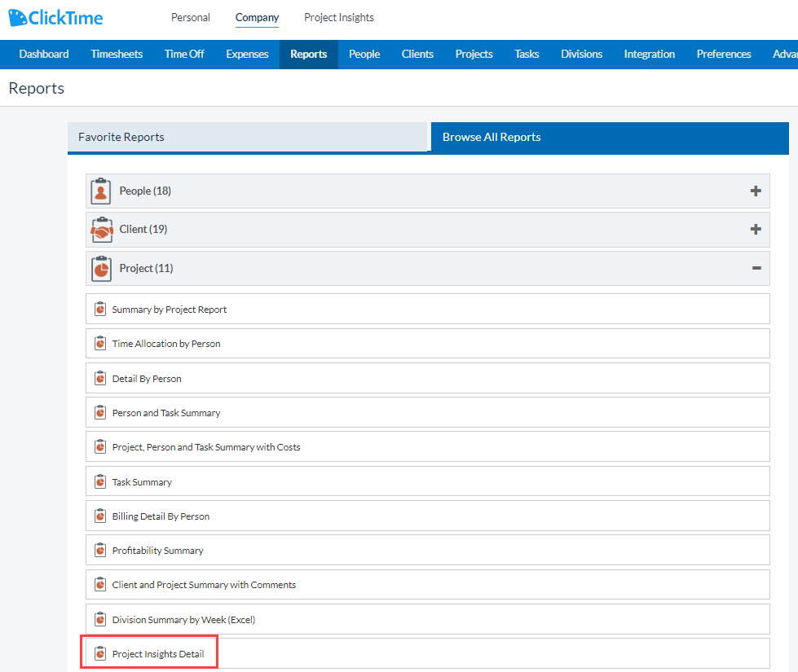Image resolution: width=798 pixels, height=672 pixels.
Task: Open the Personal section
Action: click(x=190, y=17)
